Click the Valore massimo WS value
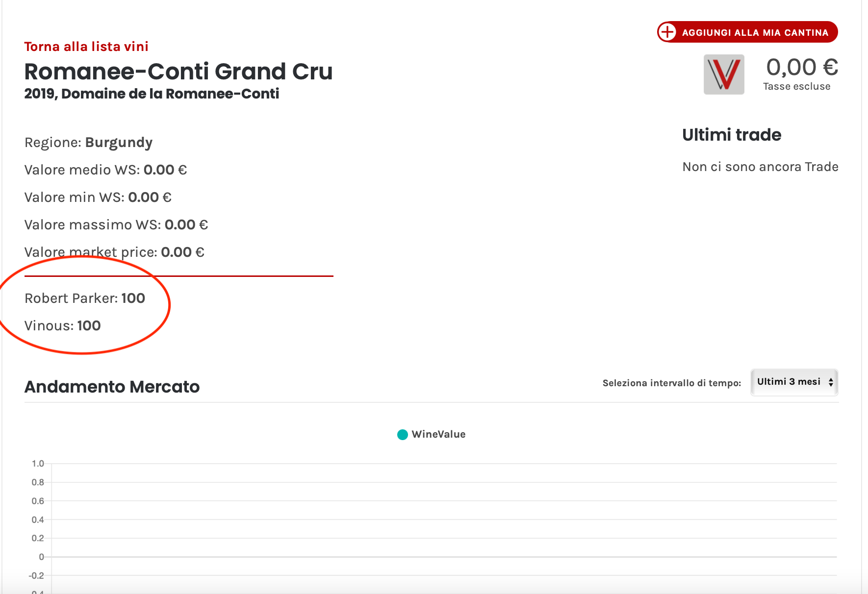The height and width of the screenshot is (594, 868). [x=186, y=225]
